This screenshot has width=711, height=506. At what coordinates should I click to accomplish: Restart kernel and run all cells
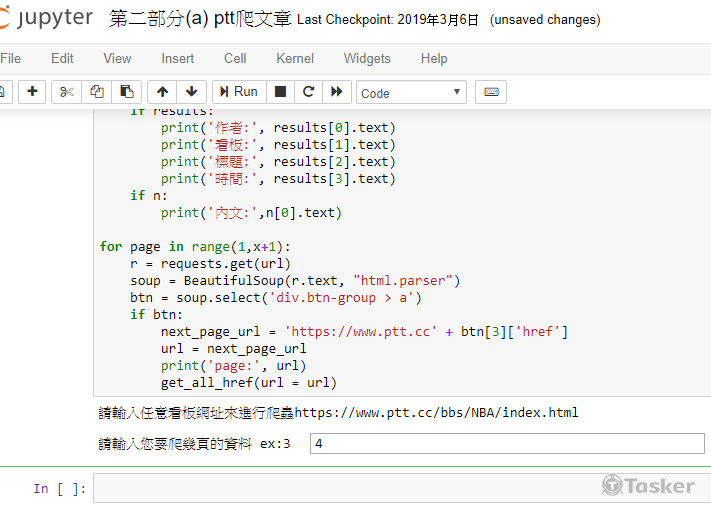click(336, 92)
